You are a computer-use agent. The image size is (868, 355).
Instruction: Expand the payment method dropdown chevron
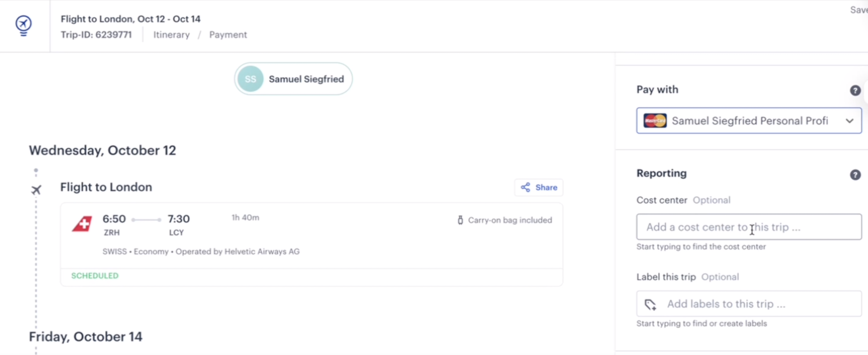pyautogui.click(x=849, y=121)
